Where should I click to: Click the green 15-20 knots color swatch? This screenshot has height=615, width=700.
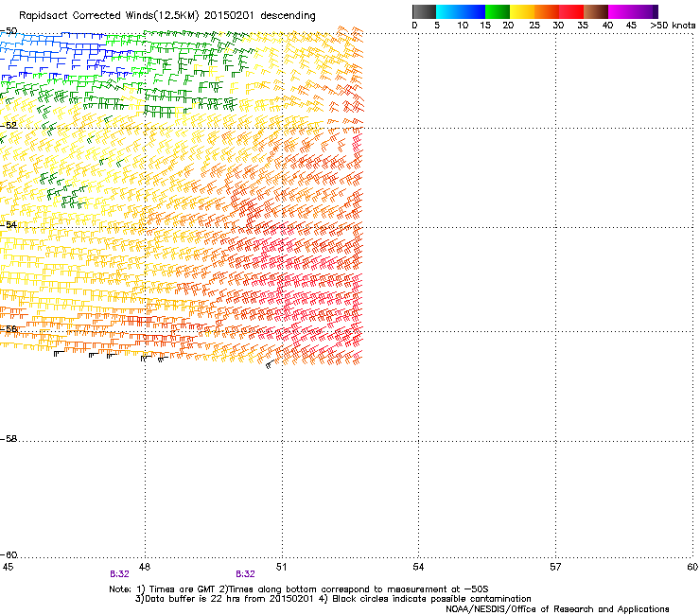point(498,11)
